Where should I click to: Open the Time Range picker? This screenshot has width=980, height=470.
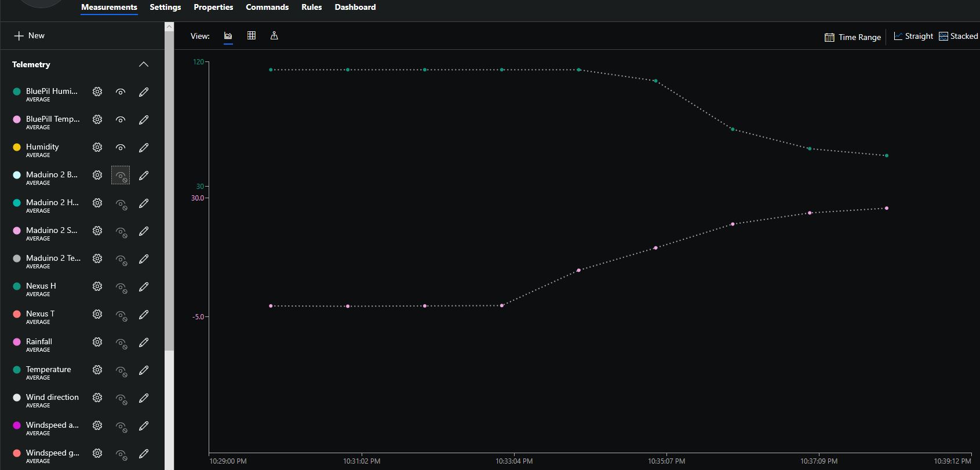point(853,37)
